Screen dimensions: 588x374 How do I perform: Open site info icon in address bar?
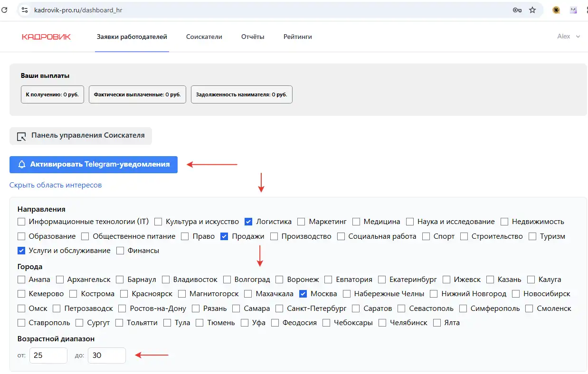pyautogui.click(x=25, y=10)
